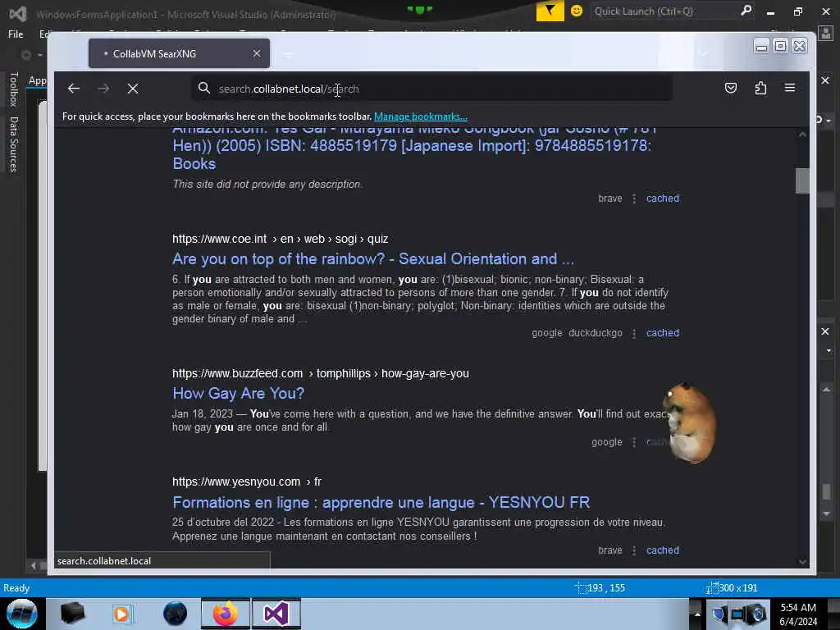840x630 pixels.
Task: Open the black box app on the taskbar
Action: (x=72, y=614)
